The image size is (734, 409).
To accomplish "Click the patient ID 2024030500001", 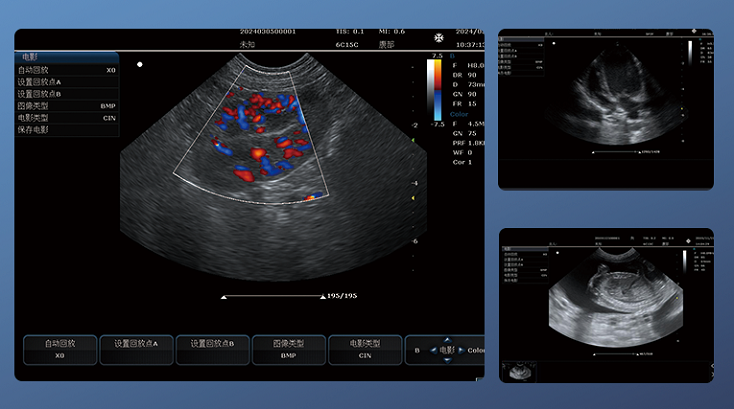I will (x=268, y=31).
